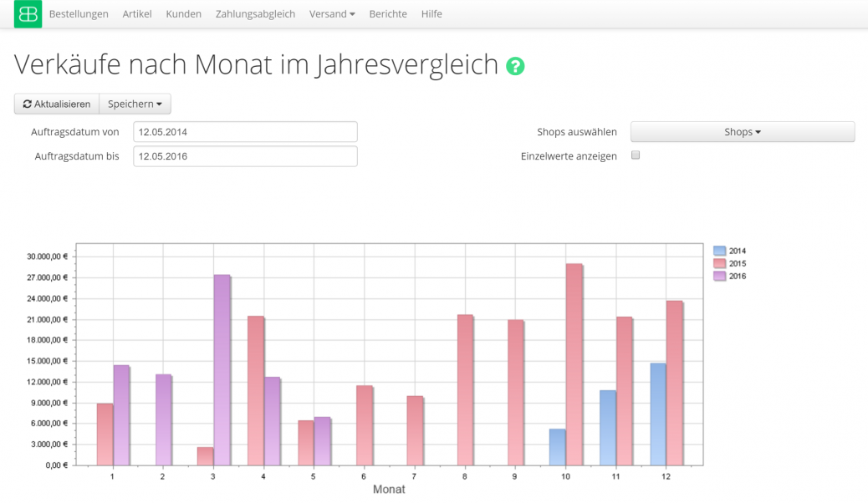Click the 2014 blue legend swatch
The image size is (868, 503).
719,251
